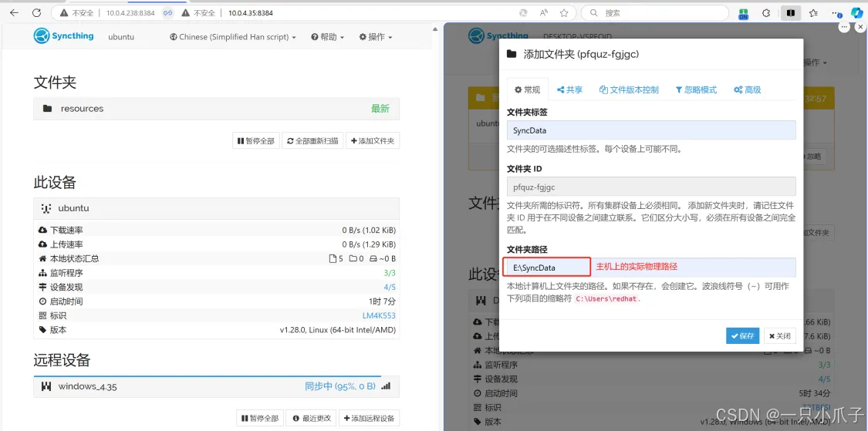Reload the page with the refresh icon

[x=36, y=13]
